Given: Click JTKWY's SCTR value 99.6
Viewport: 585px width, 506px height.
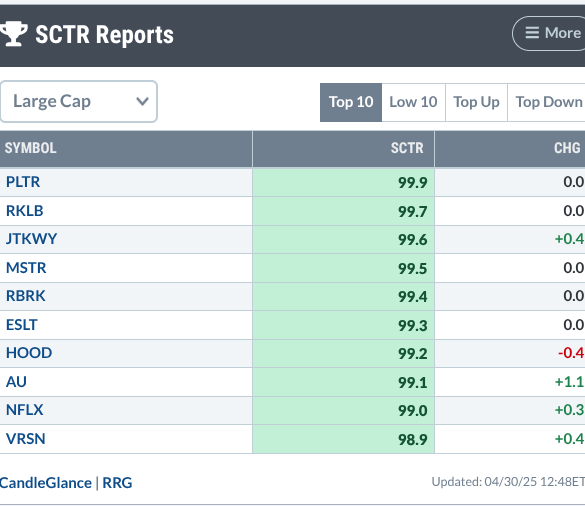Looking at the screenshot, I should [x=413, y=240].
